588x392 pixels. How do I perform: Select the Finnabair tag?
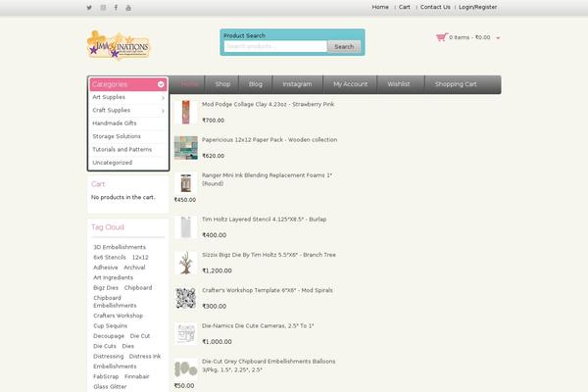point(137,376)
